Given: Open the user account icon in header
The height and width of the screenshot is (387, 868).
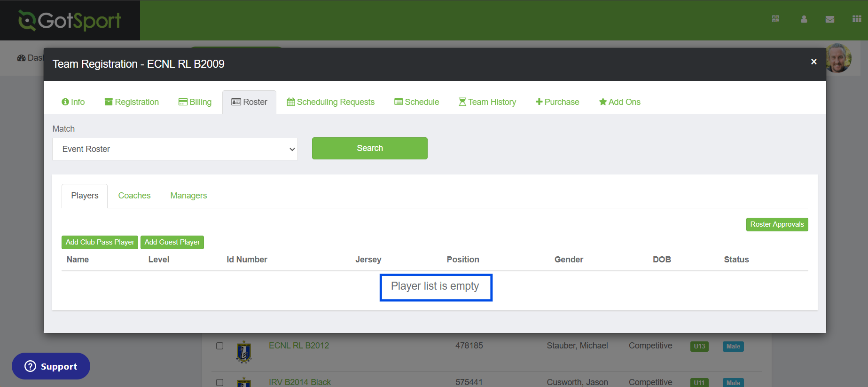Looking at the screenshot, I should pos(804,19).
